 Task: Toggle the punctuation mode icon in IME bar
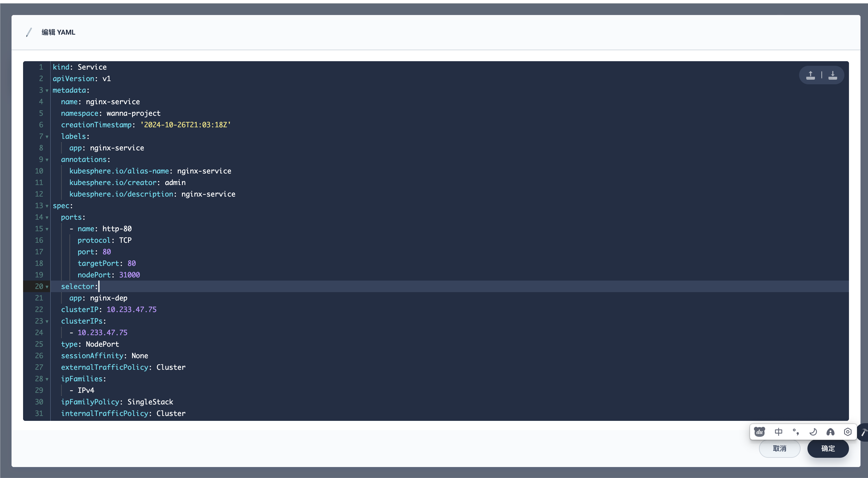tap(796, 432)
